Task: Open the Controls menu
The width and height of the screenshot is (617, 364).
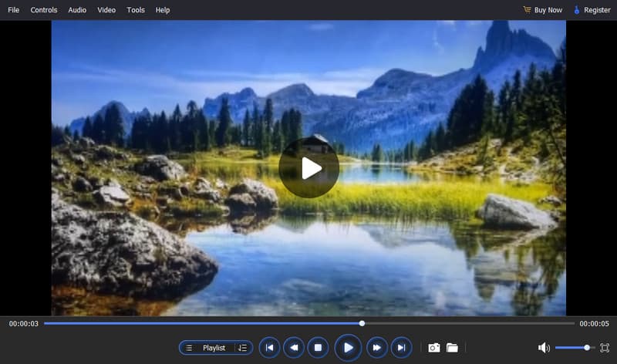Action: [44, 10]
